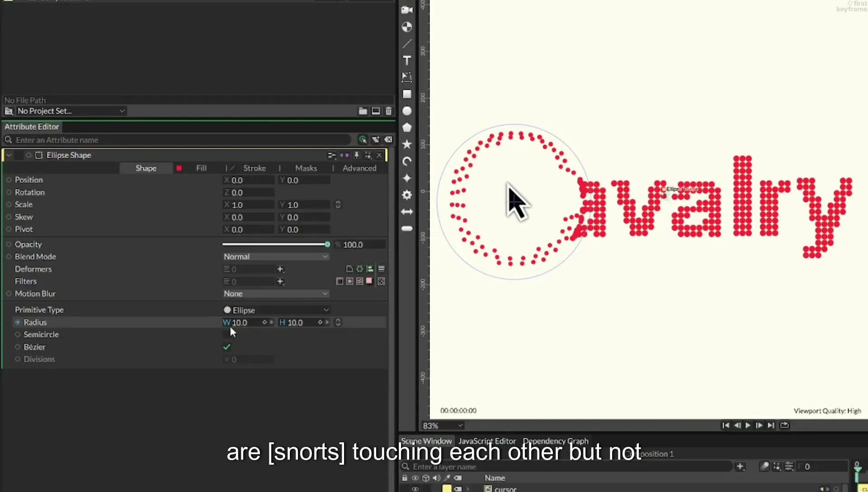Toggle visibility of the cursor layer
868x492 pixels.
[415, 489]
